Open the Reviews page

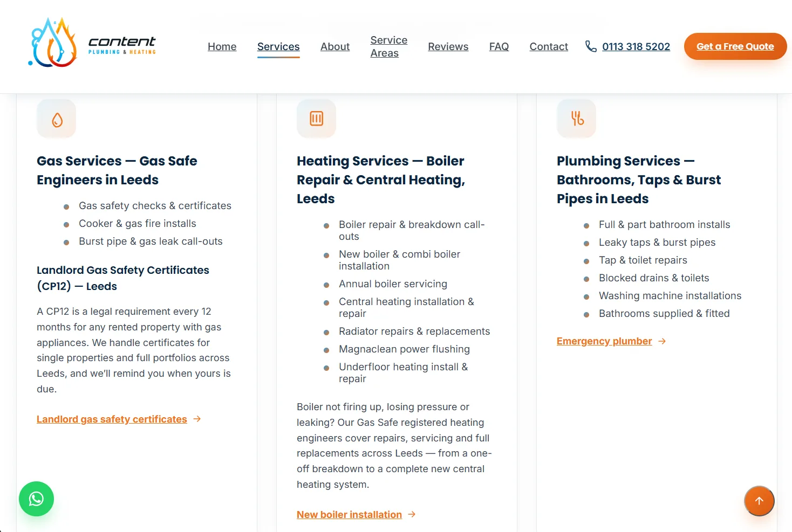click(x=448, y=46)
